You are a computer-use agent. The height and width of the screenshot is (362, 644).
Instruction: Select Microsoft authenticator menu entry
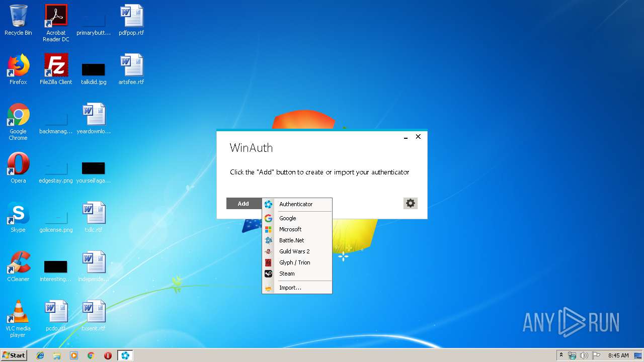tap(297, 229)
